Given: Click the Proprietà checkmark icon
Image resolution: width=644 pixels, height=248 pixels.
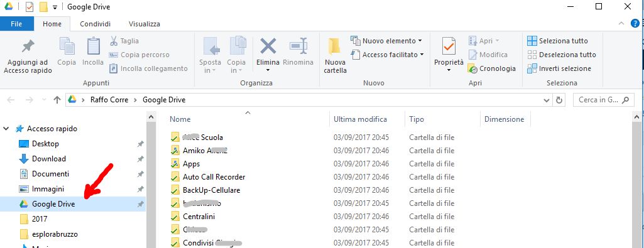Looking at the screenshot, I should 449,46.
